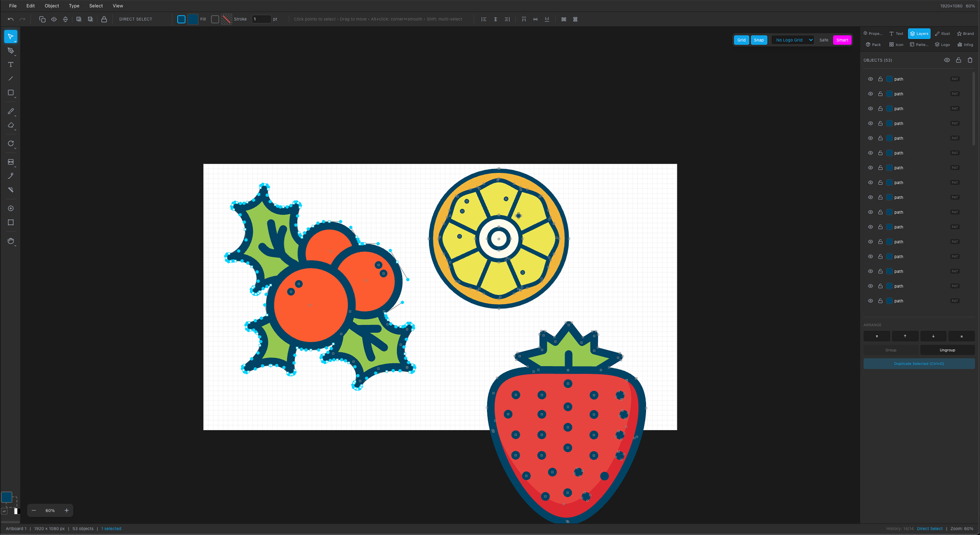The height and width of the screenshot is (535, 980).
Task: Toggle the Smart guides button
Action: pos(842,40)
